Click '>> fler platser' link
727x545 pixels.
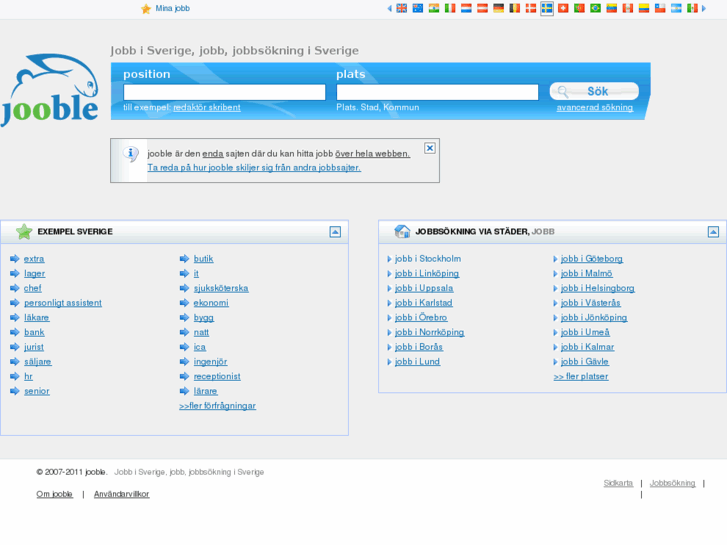[x=581, y=376]
